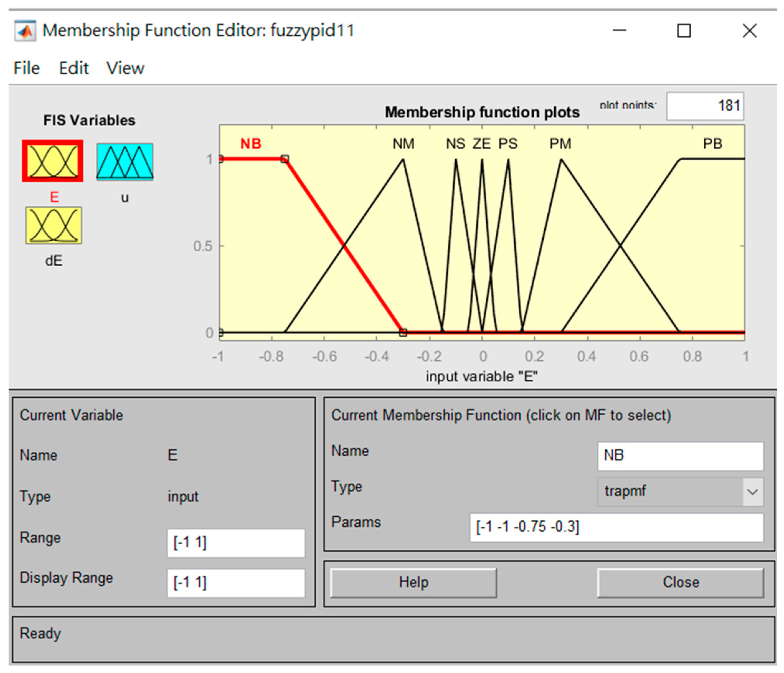784x673 pixels.
Task: Select the NM membership function curve label
Action: coord(403,144)
